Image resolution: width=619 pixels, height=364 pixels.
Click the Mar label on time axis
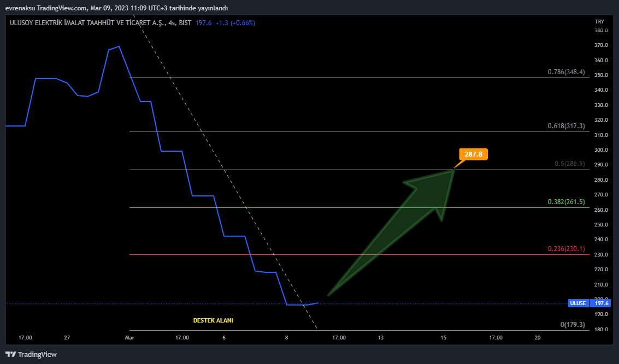[129, 338]
